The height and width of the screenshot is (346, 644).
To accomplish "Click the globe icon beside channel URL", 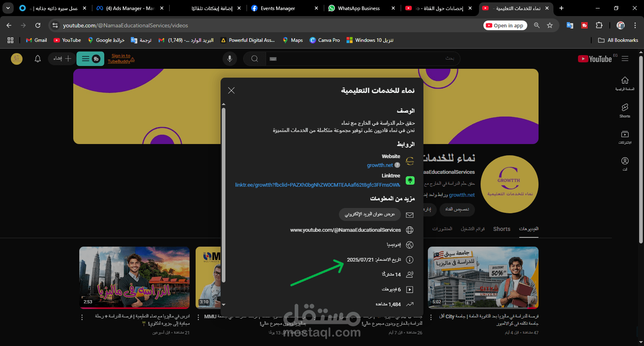I will coord(410,230).
